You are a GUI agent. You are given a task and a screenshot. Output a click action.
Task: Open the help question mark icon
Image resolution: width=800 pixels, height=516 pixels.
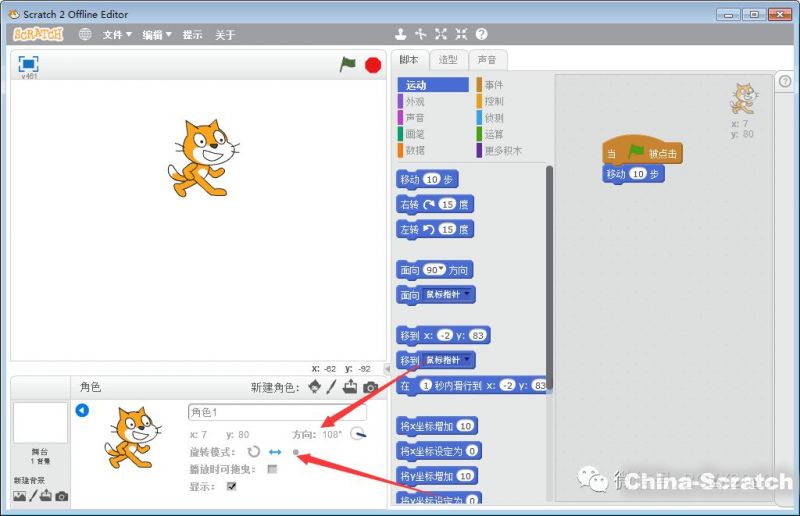481,34
